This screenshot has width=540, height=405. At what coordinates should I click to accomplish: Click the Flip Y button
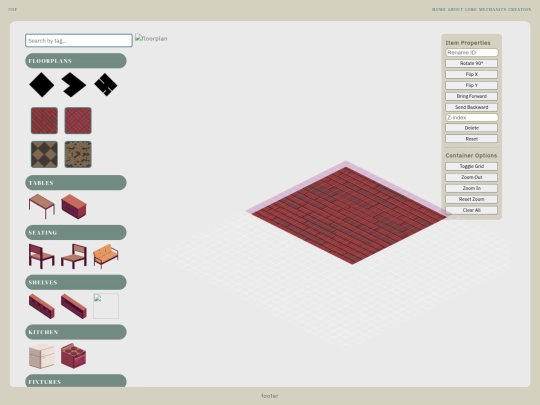click(471, 85)
